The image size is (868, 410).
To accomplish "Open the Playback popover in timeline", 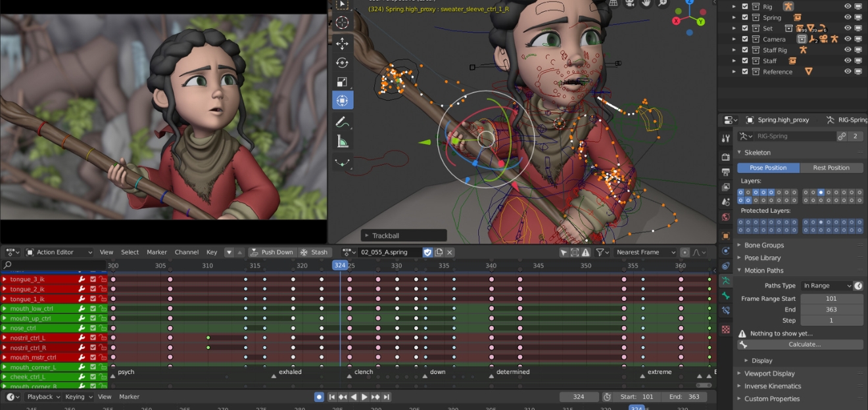I will click(x=43, y=397).
